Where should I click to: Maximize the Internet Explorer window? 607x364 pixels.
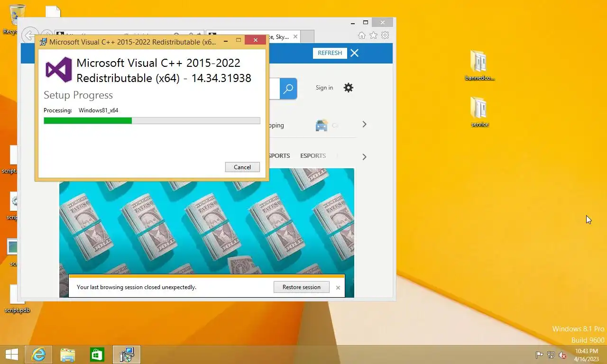pyautogui.click(x=366, y=22)
